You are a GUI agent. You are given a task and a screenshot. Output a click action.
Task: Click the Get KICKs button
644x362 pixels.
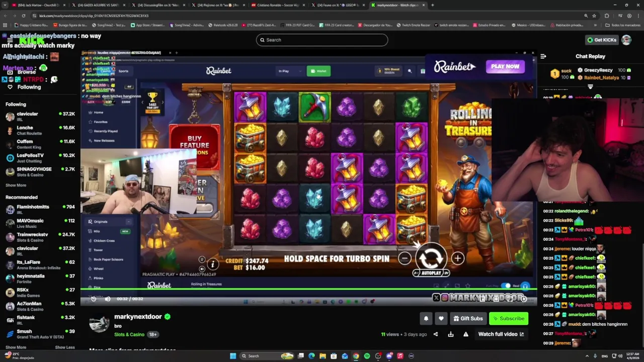tap(602, 40)
